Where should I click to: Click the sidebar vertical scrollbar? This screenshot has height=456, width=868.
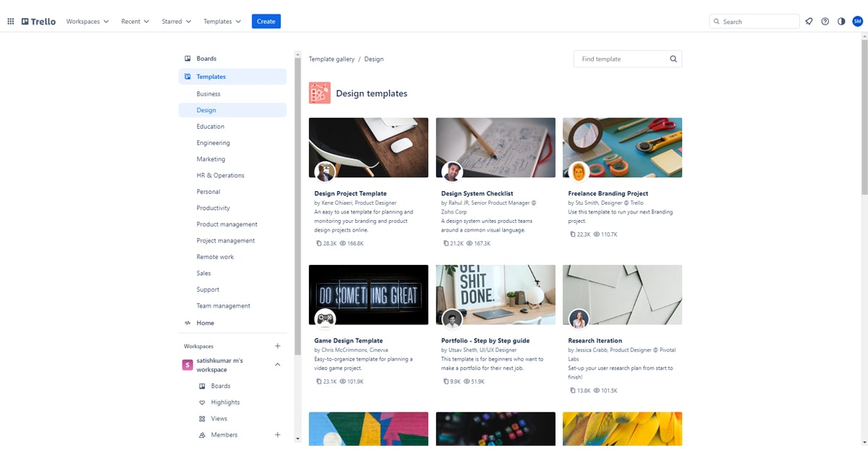click(x=297, y=217)
